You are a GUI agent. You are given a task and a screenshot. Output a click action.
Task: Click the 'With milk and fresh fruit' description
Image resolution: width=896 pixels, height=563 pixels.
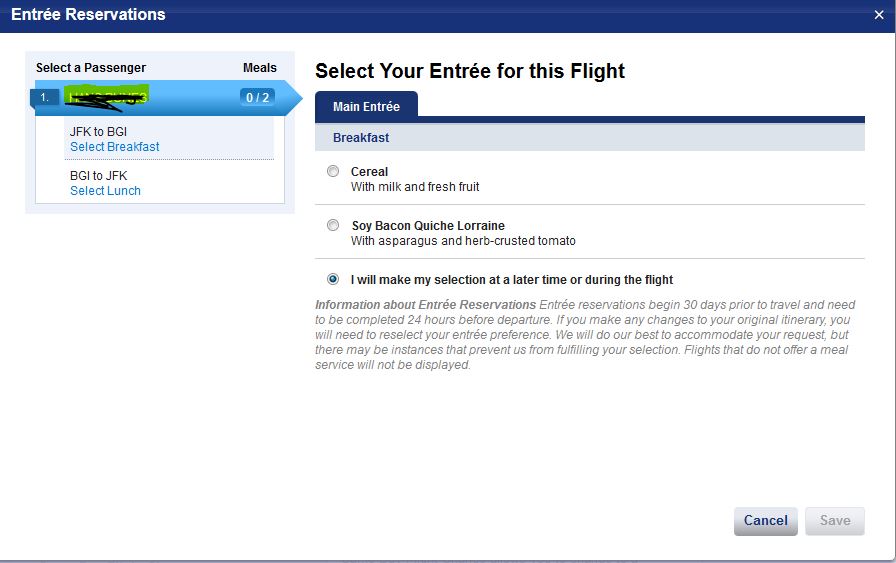[415, 187]
